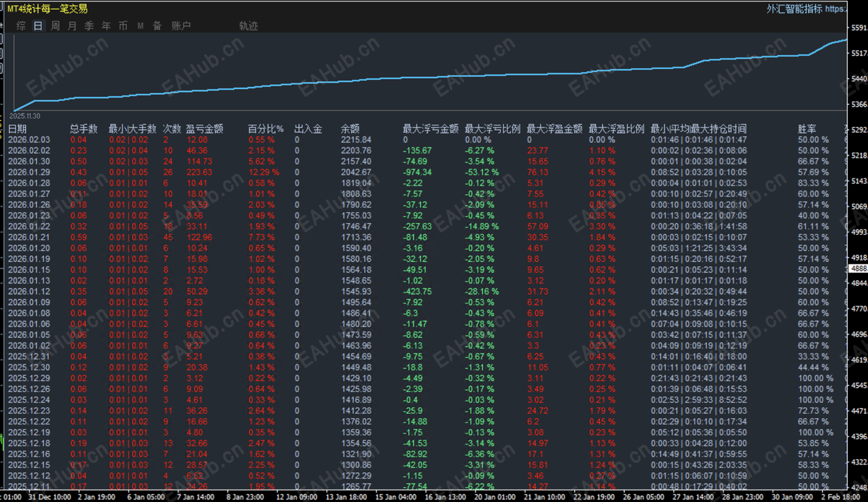Select the M tab
The image size is (868, 502).
coord(141,25)
